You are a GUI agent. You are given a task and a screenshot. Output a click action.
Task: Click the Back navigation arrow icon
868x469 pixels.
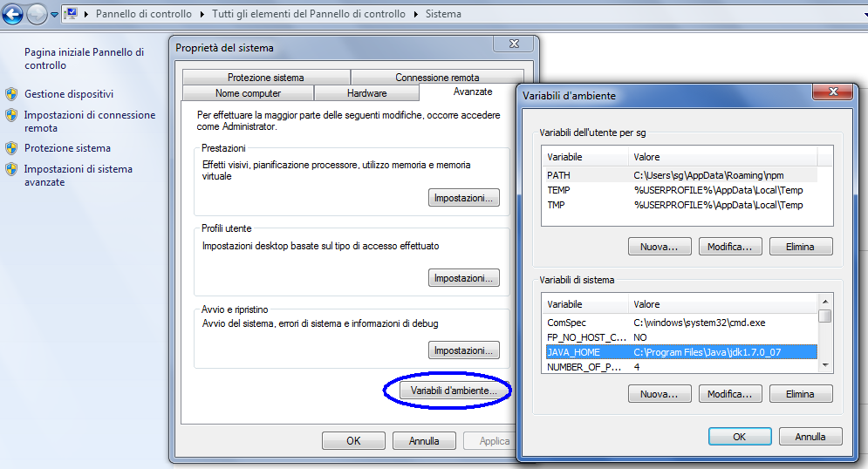tap(13, 14)
